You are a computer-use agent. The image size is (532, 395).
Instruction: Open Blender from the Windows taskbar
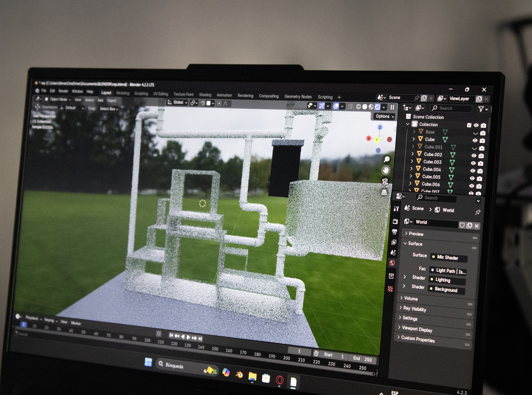(x=239, y=374)
